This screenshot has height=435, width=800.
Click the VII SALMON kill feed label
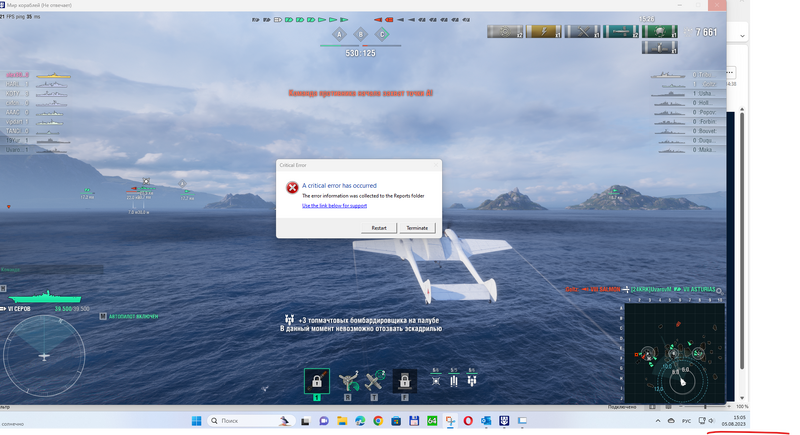pos(604,289)
